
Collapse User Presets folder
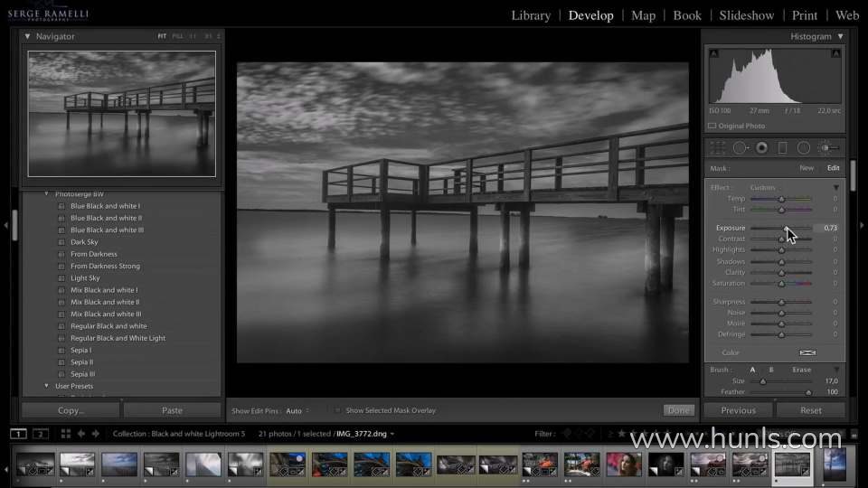(46, 386)
